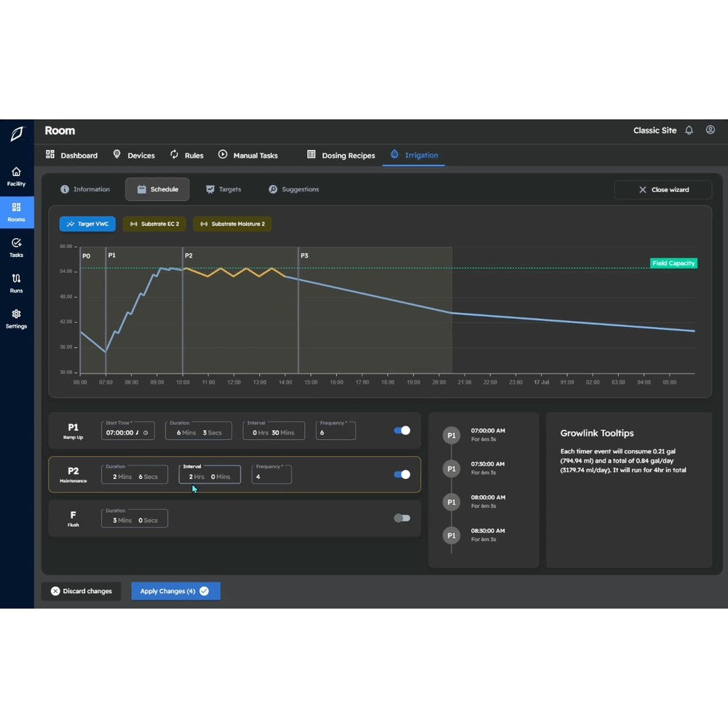Click the Growlink leaf logo
Screen dimensions: 728x728
[16, 134]
